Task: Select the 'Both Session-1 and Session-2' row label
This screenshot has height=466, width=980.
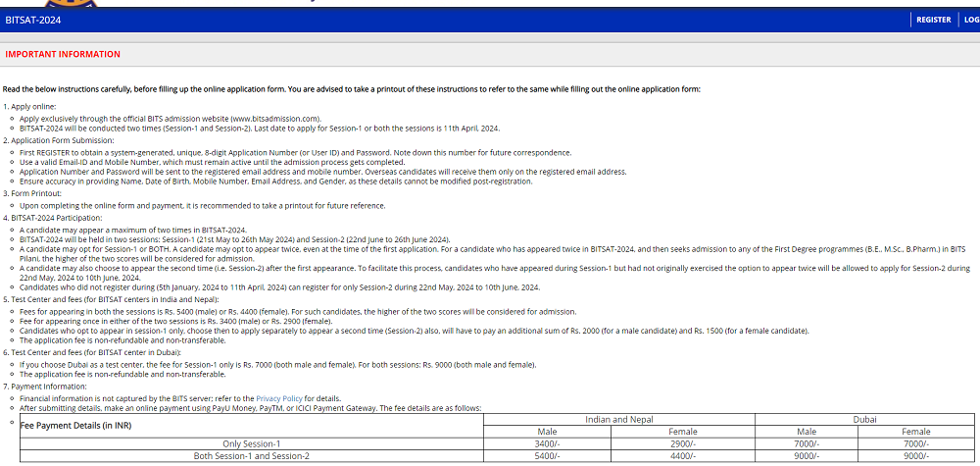Action: [252, 456]
